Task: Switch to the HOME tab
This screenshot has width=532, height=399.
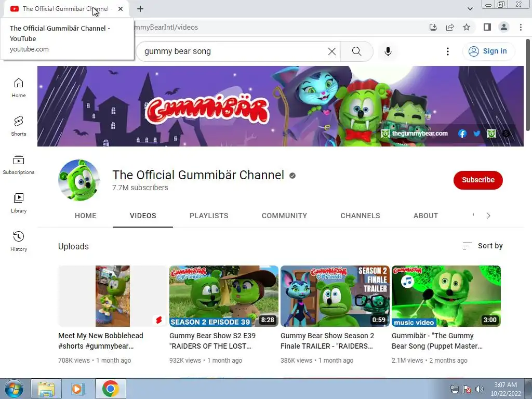Action: tap(86, 216)
